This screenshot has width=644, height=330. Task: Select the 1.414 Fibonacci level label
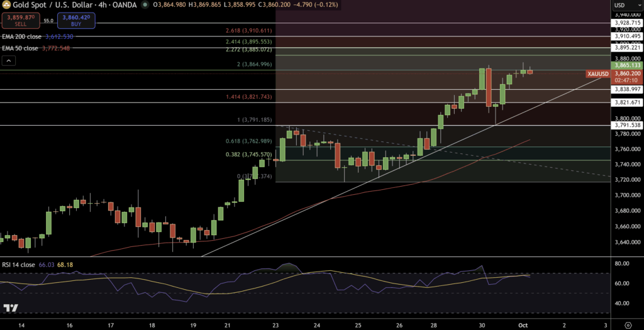[247, 97]
